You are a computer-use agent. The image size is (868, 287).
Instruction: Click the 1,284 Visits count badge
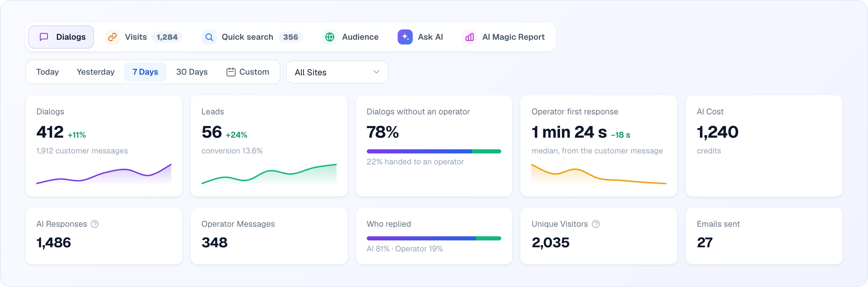pyautogui.click(x=167, y=37)
